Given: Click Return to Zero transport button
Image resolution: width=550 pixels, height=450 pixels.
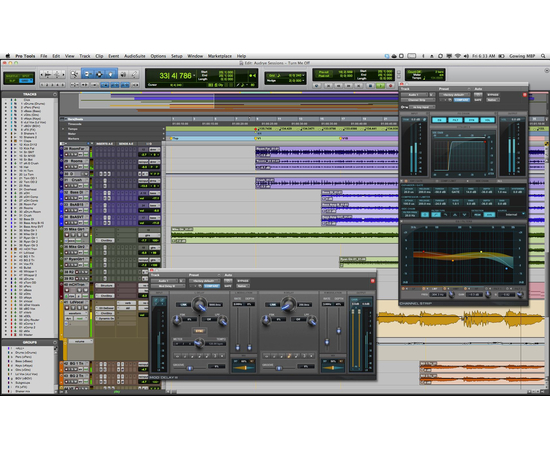Looking at the screenshot, I should 328,86.
